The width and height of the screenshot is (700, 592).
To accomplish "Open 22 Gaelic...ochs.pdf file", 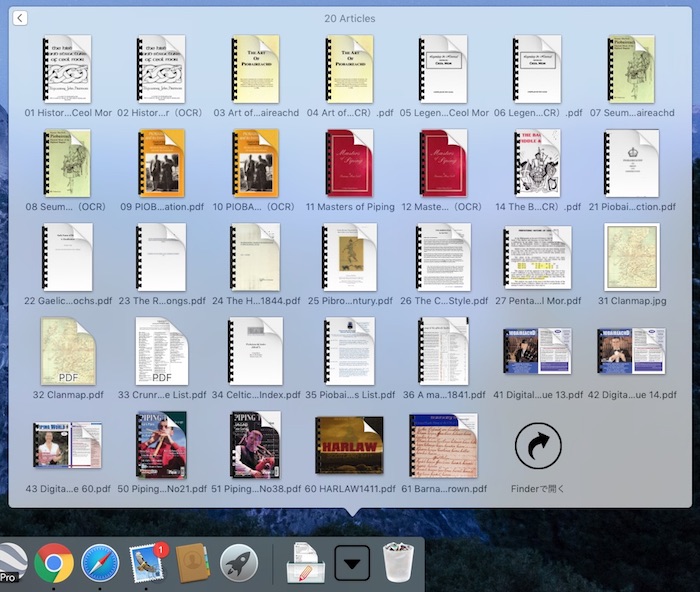I will (x=67, y=257).
